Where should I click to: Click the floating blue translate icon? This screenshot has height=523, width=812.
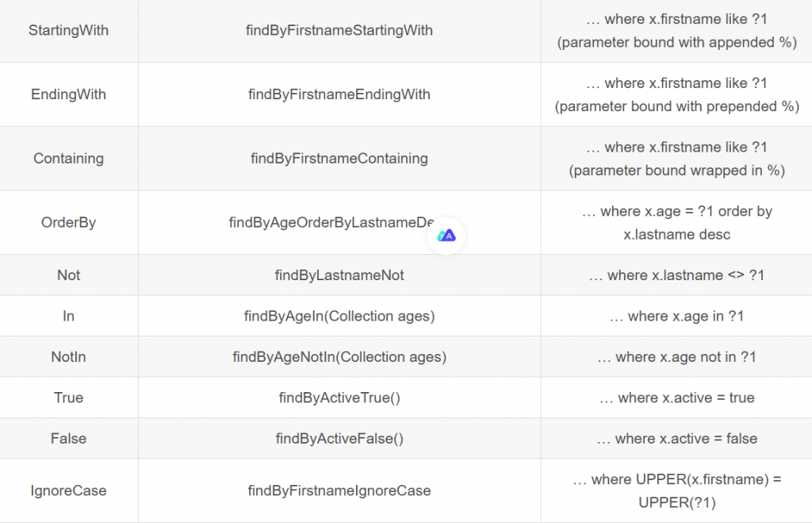[x=446, y=236]
